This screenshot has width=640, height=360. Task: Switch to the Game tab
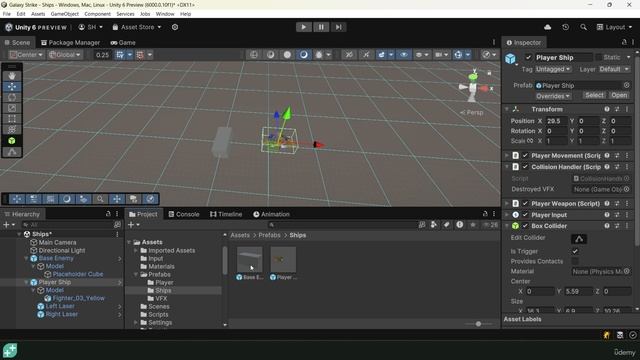pos(123,42)
